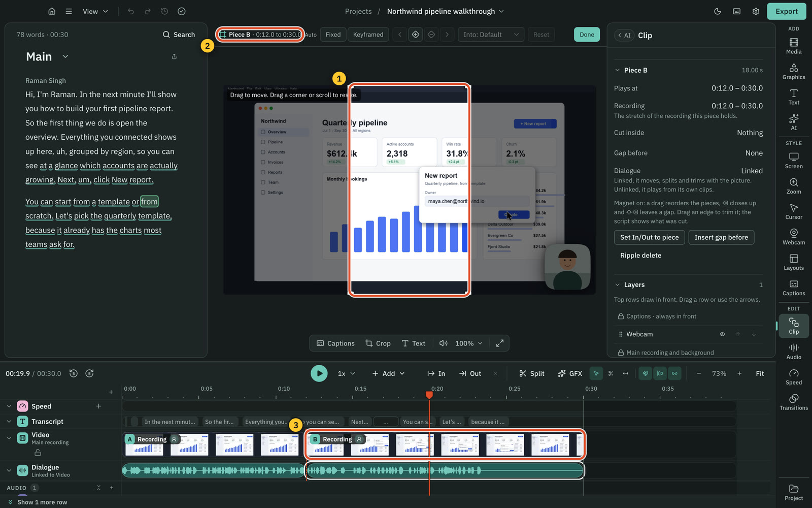Go to the home screen

pyautogui.click(x=52, y=11)
